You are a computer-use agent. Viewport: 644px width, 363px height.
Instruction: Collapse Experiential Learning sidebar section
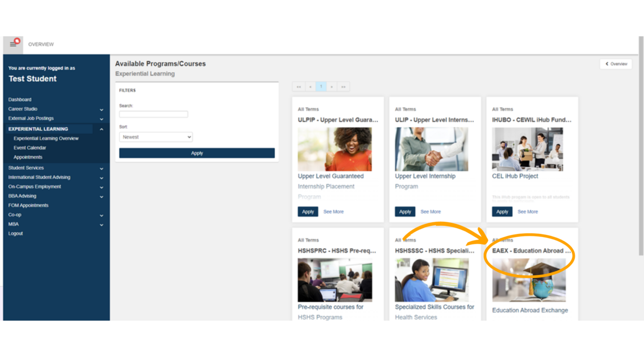101,129
